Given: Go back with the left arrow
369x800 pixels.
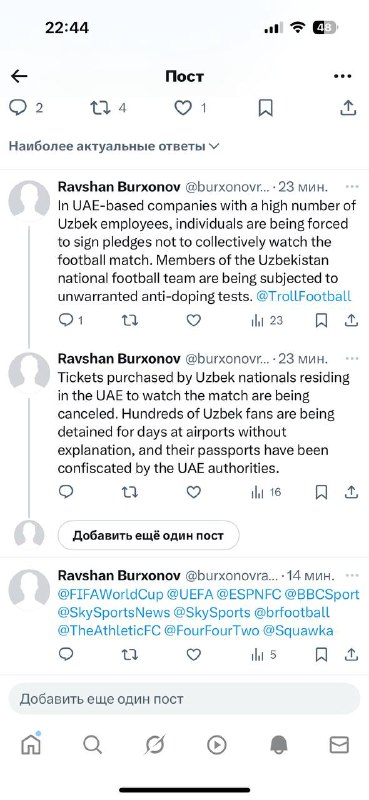Looking at the screenshot, I should (x=19, y=77).
